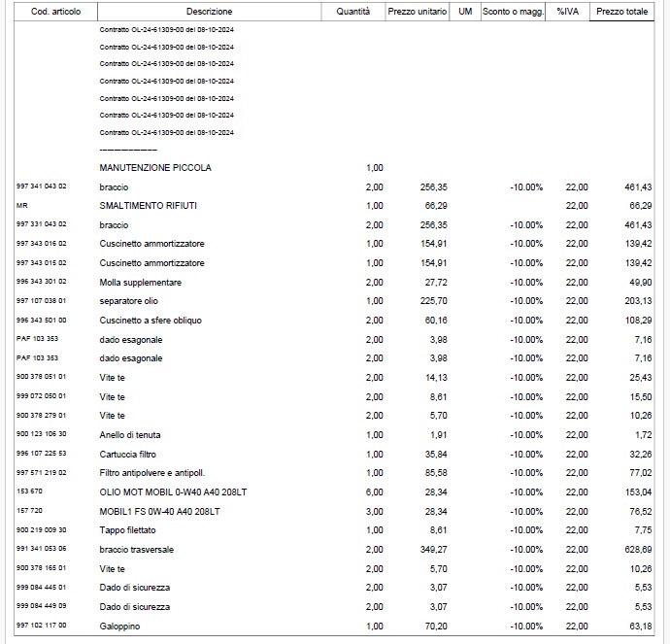Image resolution: width=670 pixels, height=644 pixels.
Task: Select the MOBIL1 FS 0W-40 item row
Action: point(159,511)
